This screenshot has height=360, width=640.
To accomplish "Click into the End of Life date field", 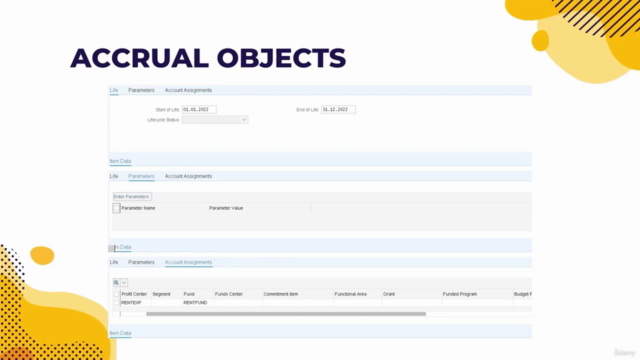I will pos(338,109).
